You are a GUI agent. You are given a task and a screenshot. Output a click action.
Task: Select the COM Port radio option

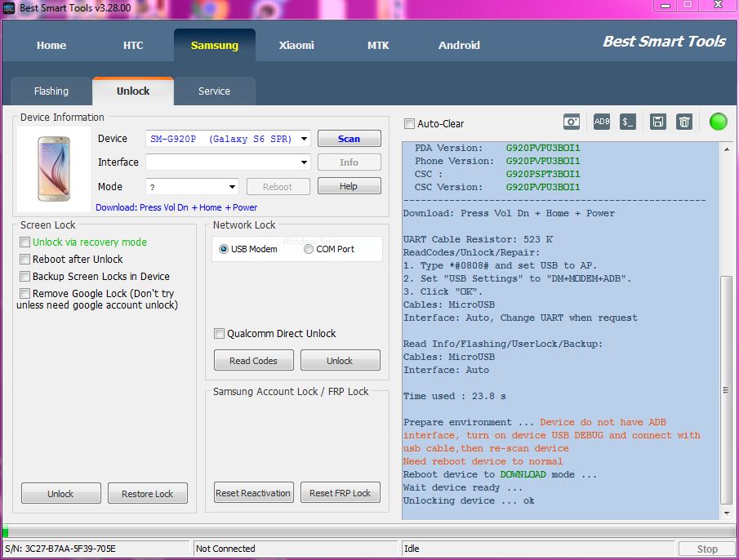tap(308, 249)
